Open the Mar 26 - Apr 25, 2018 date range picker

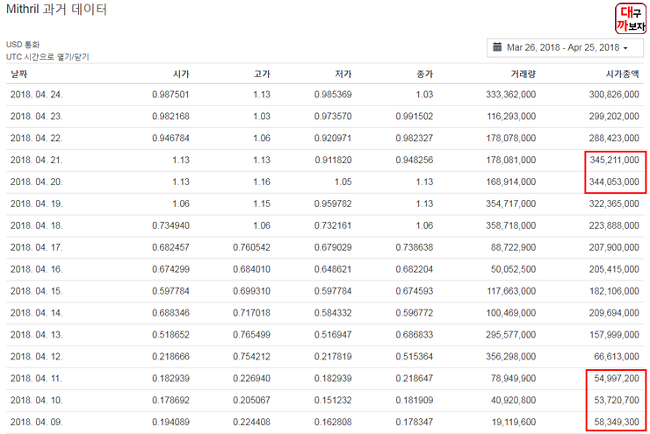tap(565, 48)
